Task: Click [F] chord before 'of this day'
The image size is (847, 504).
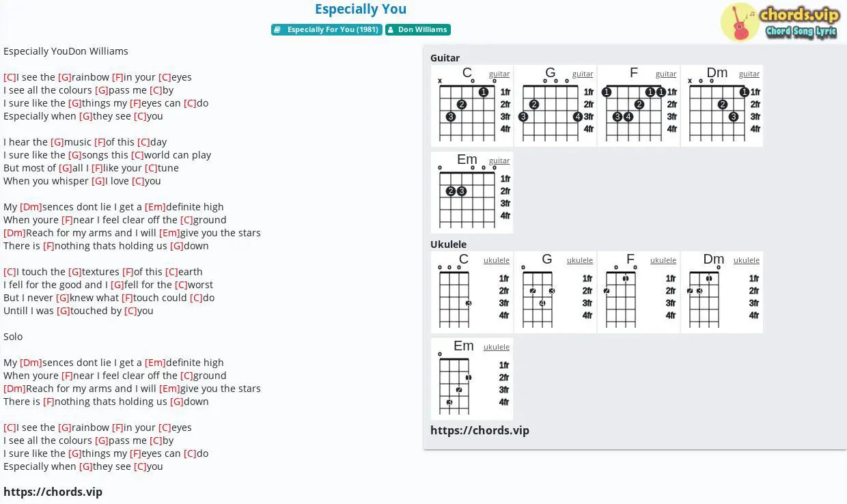Action: (x=100, y=142)
